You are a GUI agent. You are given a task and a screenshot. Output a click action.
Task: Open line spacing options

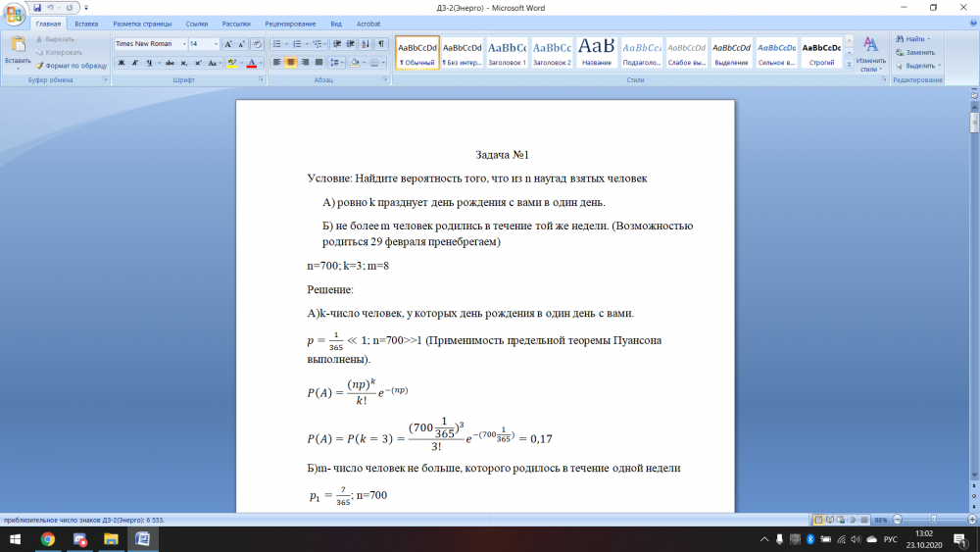pyautogui.click(x=335, y=63)
